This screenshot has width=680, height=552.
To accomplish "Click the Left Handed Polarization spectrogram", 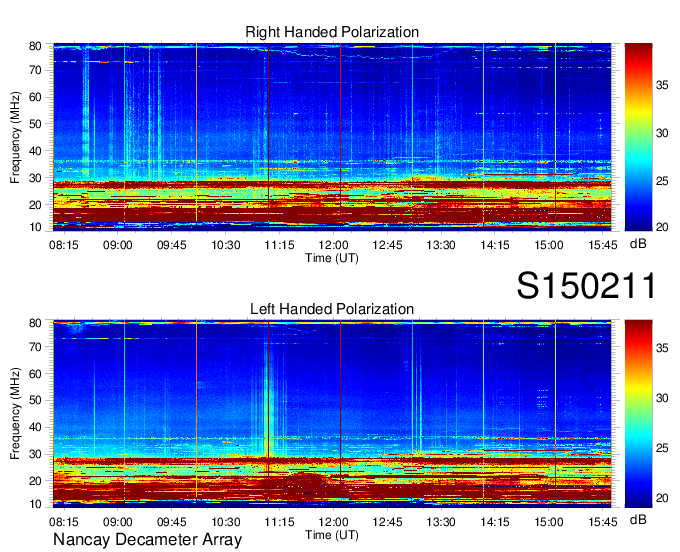I will pos(332,414).
